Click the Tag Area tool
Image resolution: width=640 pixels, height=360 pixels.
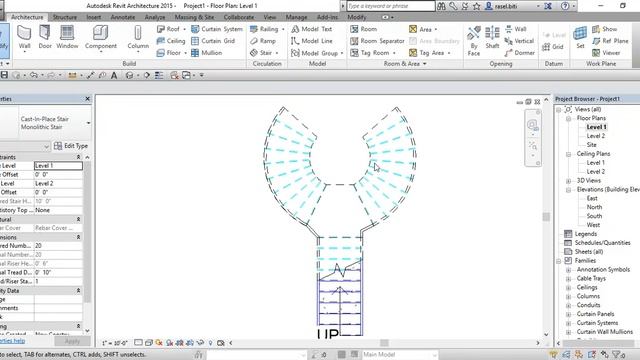[x=427, y=53]
